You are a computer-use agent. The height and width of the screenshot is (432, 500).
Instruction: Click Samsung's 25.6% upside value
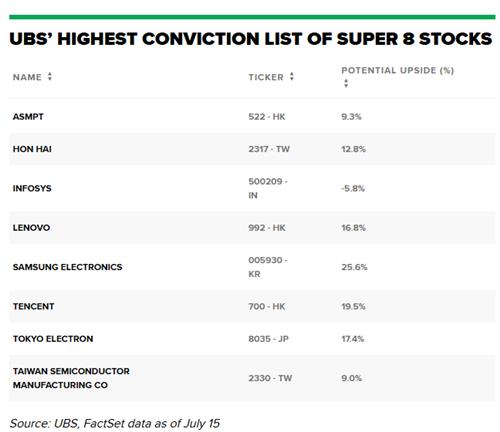click(354, 267)
